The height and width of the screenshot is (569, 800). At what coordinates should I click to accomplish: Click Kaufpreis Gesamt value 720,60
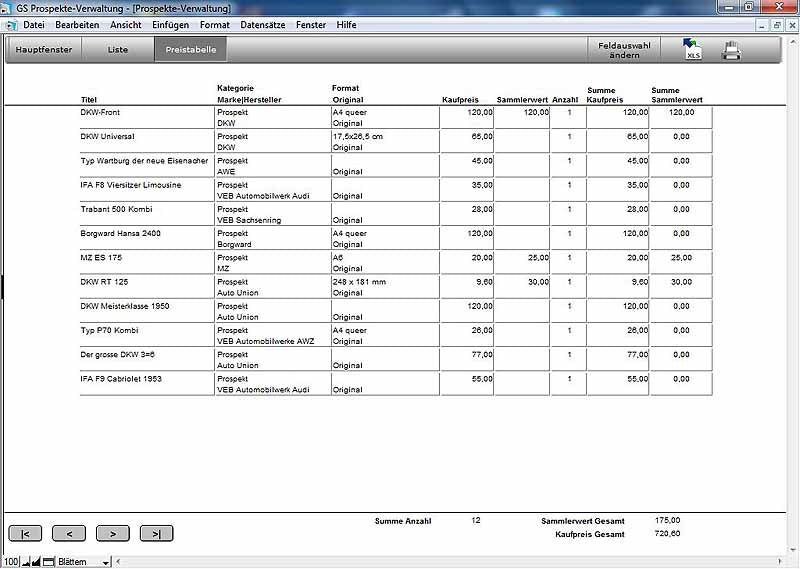click(667, 533)
